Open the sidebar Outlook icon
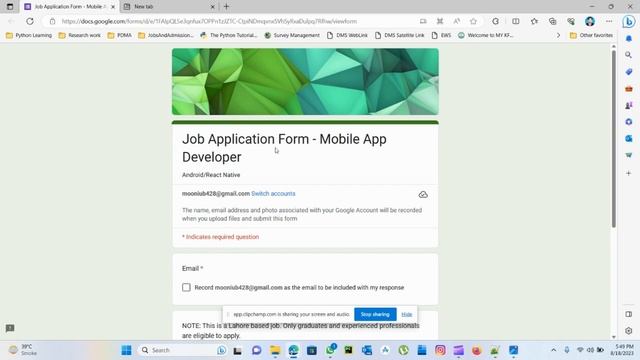This screenshot has height=360, width=640. point(629,139)
